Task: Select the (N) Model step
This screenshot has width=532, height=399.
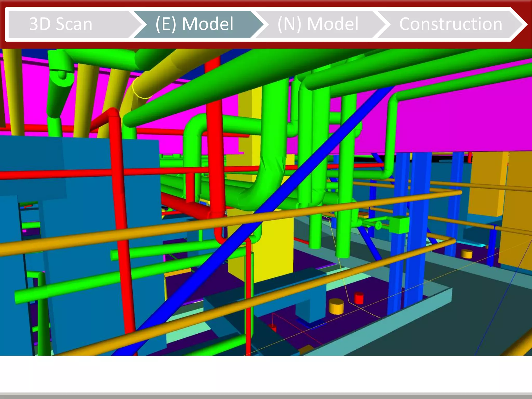Action: coord(321,24)
